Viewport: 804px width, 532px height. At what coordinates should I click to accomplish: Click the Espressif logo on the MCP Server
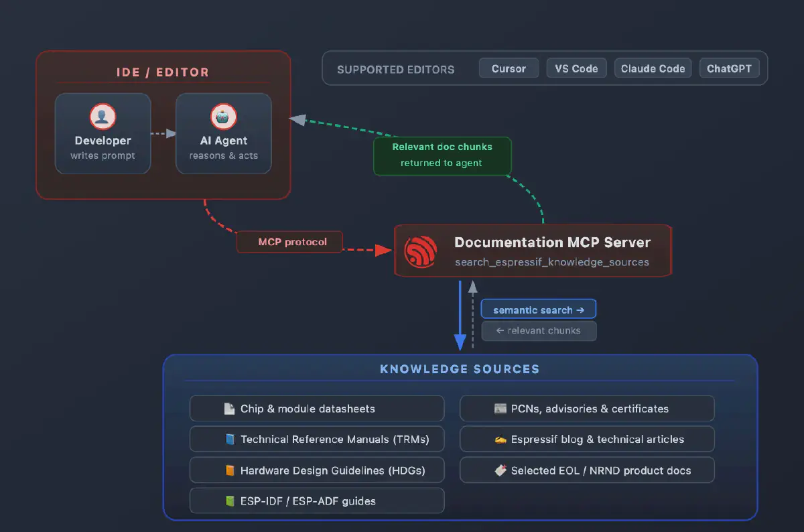click(x=419, y=250)
